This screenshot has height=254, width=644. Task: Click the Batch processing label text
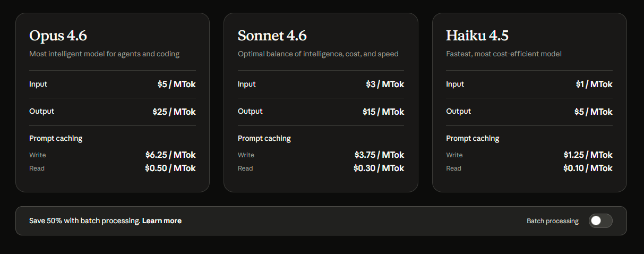click(552, 221)
